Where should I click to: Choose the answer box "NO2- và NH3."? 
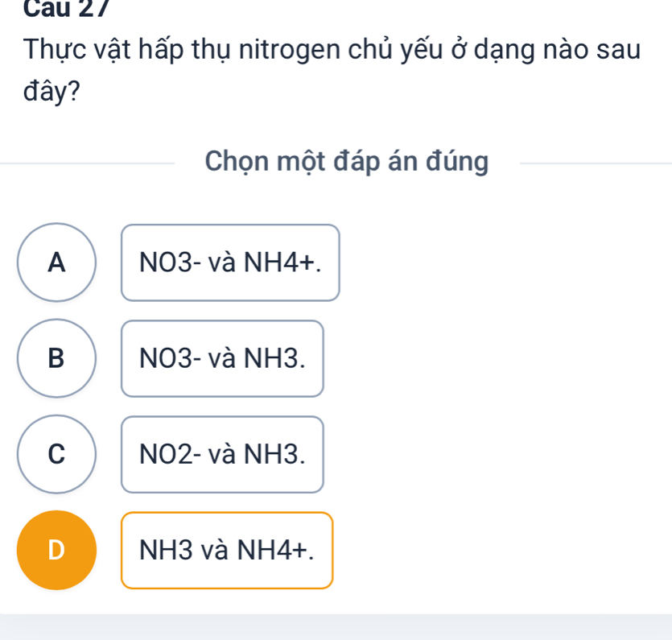click(222, 454)
